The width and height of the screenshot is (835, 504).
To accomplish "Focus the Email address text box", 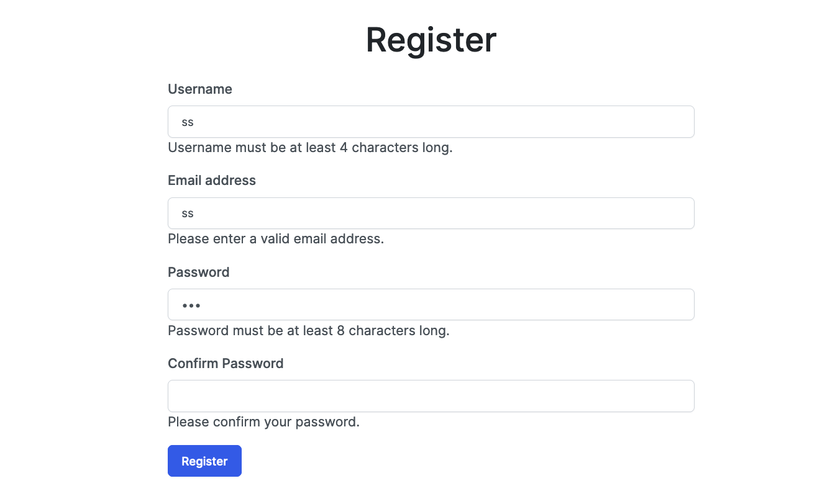I will tap(431, 213).
